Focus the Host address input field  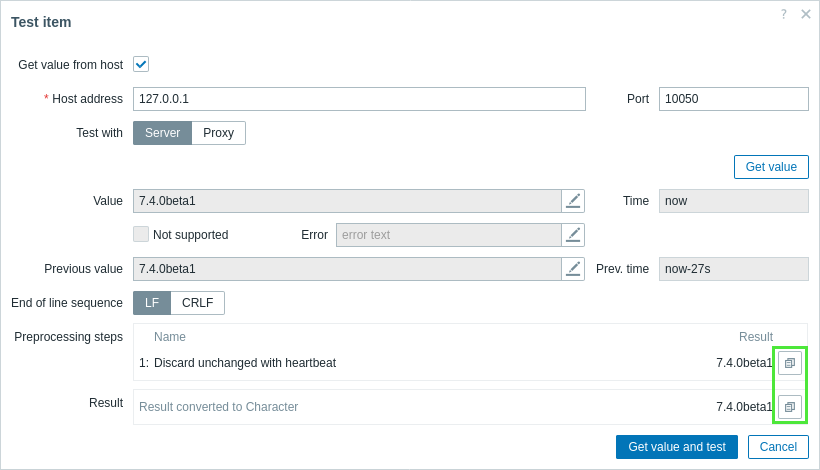click(359, 99)
